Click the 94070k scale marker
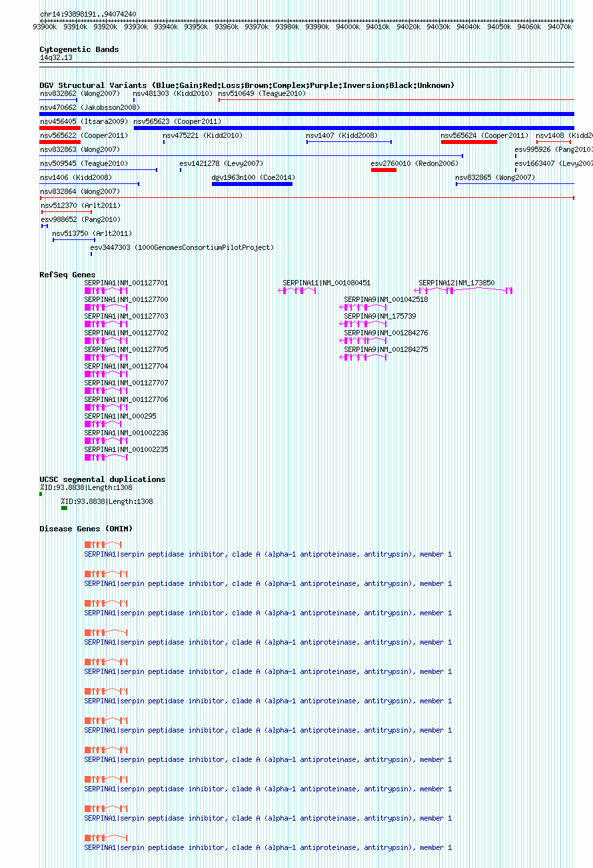 [560, 27]
